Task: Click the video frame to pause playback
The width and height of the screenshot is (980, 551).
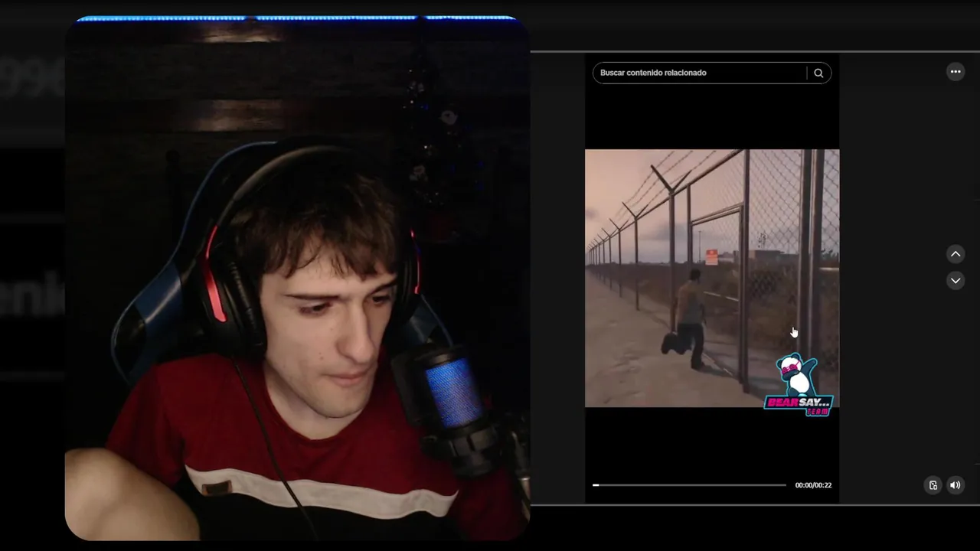Action: 712,278
